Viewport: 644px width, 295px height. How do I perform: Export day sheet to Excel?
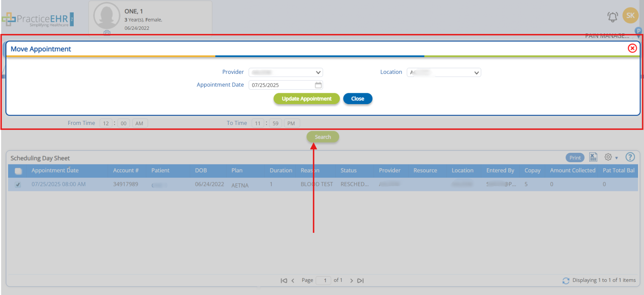(593, 157)
